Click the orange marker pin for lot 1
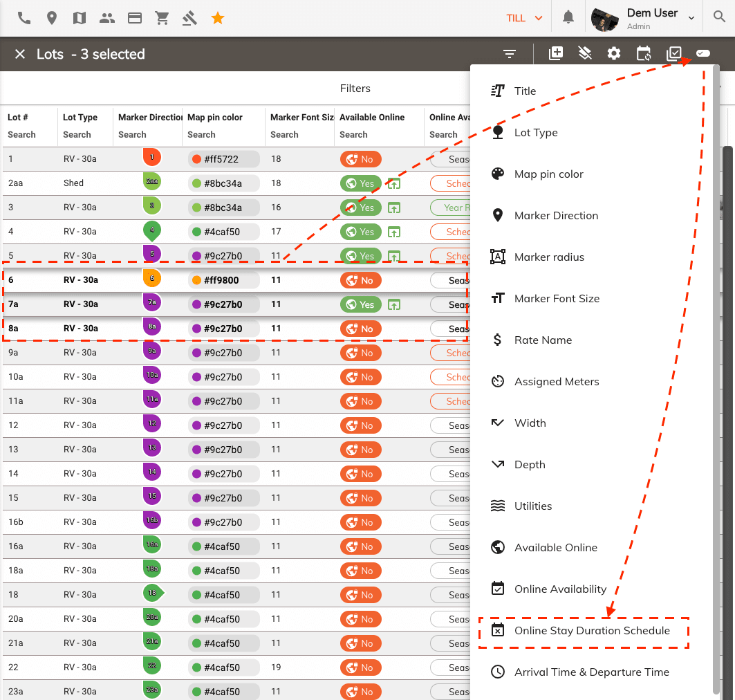This screenshot has width=735, height=700. tap(152, 157)
